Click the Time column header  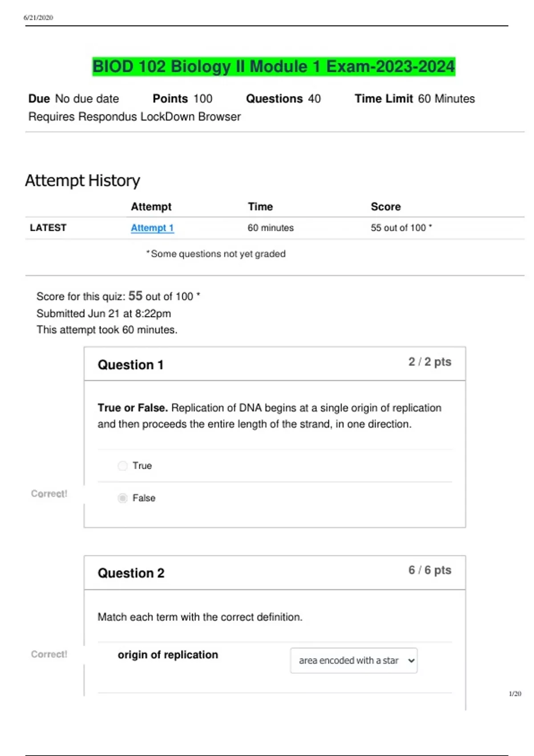pyautogui.click(x=260, y=206)
